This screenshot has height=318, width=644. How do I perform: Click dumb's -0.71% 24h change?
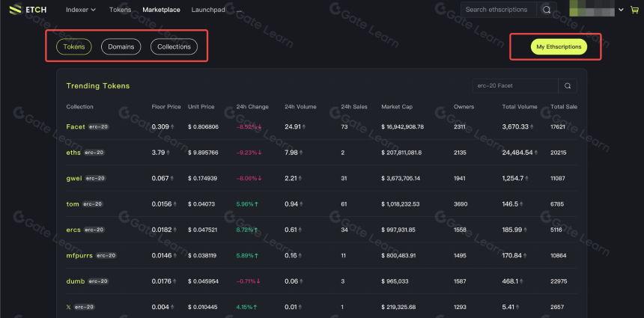click(x=249, y=281)
